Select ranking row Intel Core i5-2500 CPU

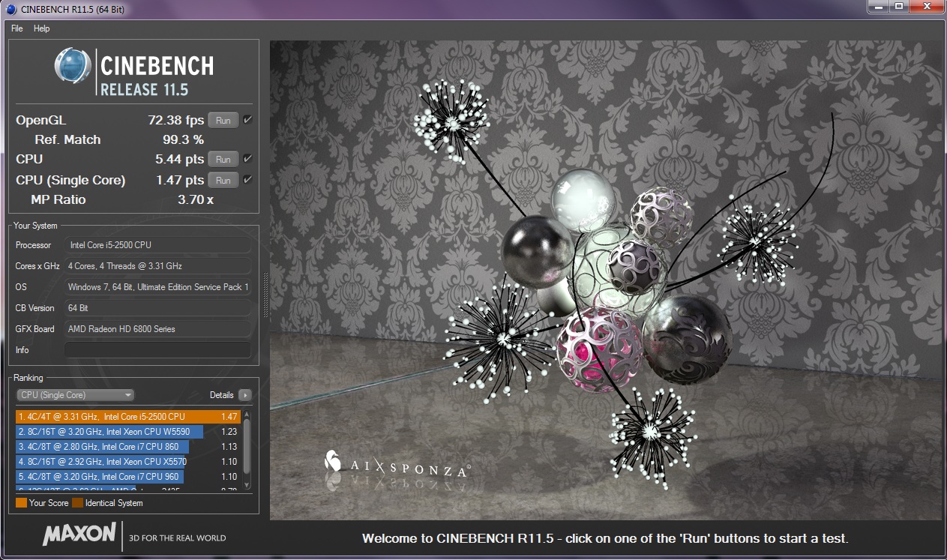[127, 417]
